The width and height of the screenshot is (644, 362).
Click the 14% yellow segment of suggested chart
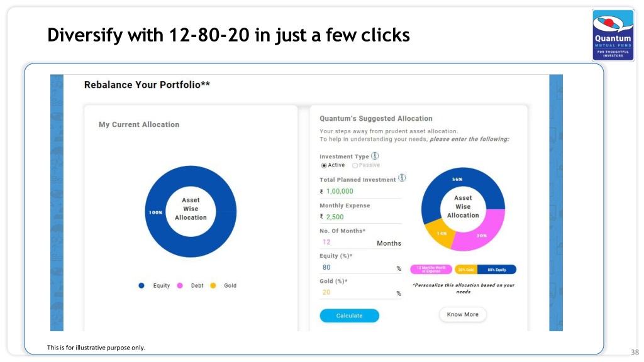click(x=441, y=234)
